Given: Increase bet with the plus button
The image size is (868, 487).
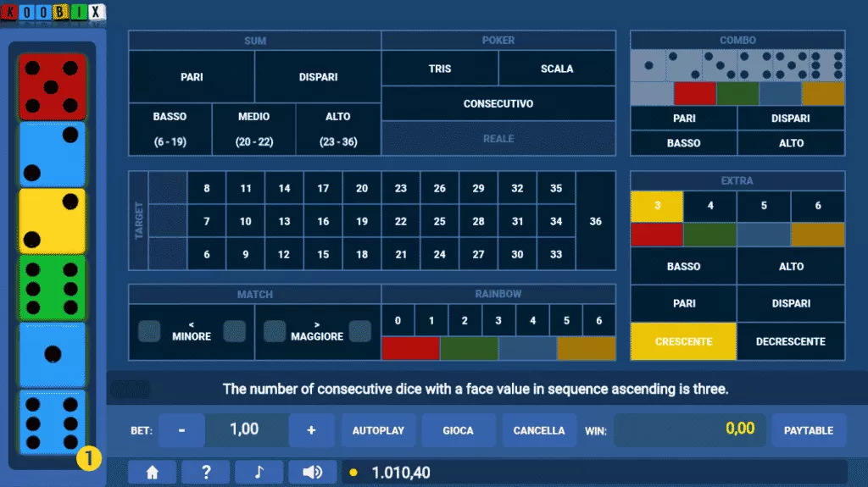Looking at the screenshot, I should 311,430.
